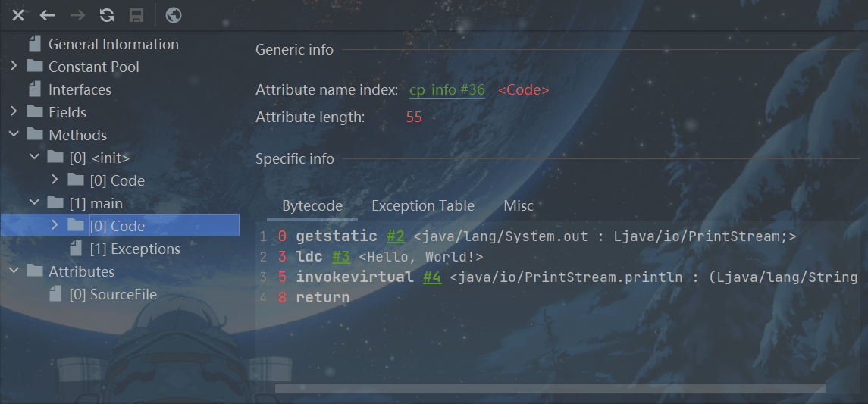Click the forward arrow icon

tap(77, 15)
